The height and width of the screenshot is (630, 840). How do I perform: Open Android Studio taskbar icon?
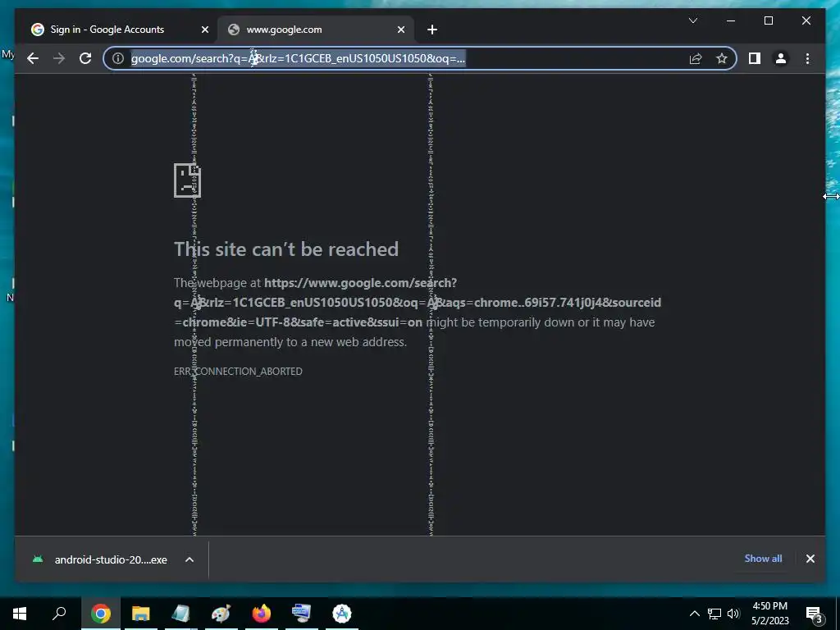click(x=341, y=614)
